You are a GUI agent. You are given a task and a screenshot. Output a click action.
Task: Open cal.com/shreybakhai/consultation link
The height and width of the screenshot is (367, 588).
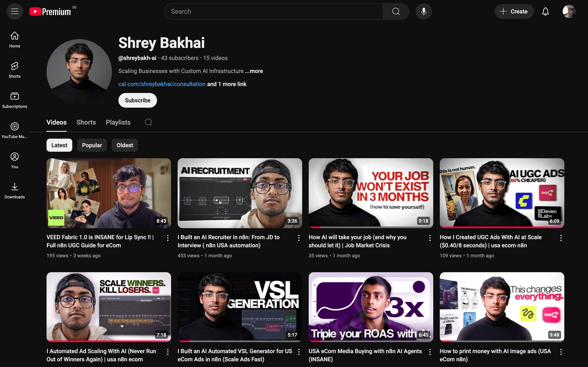[162, 84]
